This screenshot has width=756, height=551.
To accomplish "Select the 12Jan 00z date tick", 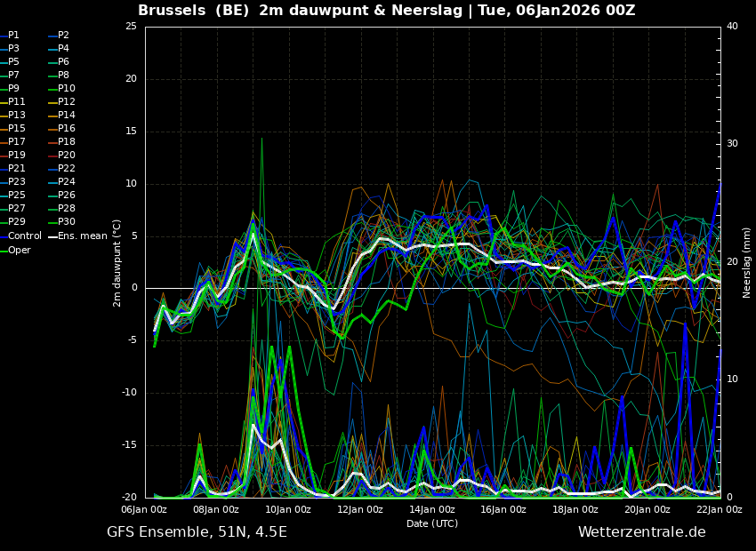I will point(360,510).
